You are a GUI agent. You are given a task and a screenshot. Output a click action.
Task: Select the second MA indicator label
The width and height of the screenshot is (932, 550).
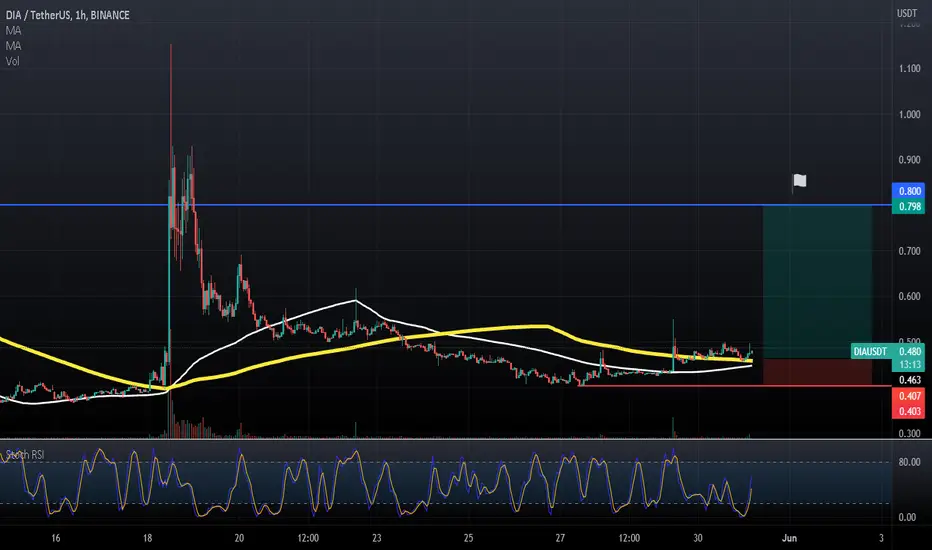13,46
